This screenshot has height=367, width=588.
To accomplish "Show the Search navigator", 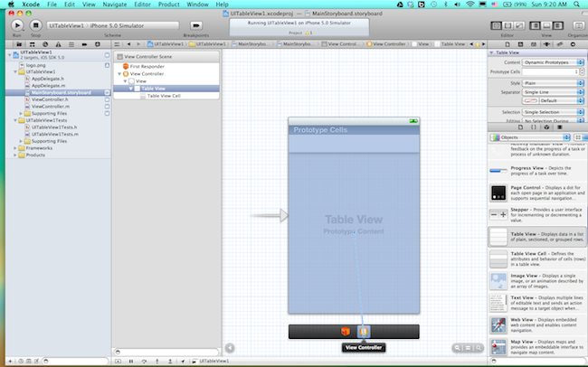I will tap(45, 44).
